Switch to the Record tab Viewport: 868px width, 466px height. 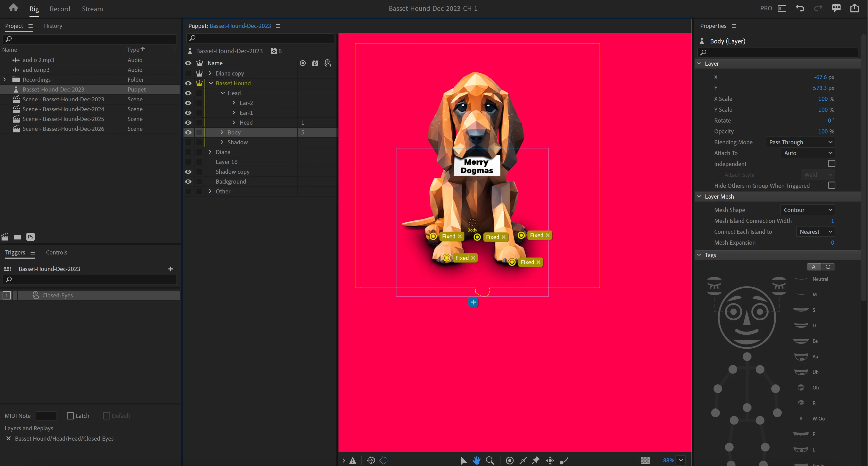click(x=60, y=9)
